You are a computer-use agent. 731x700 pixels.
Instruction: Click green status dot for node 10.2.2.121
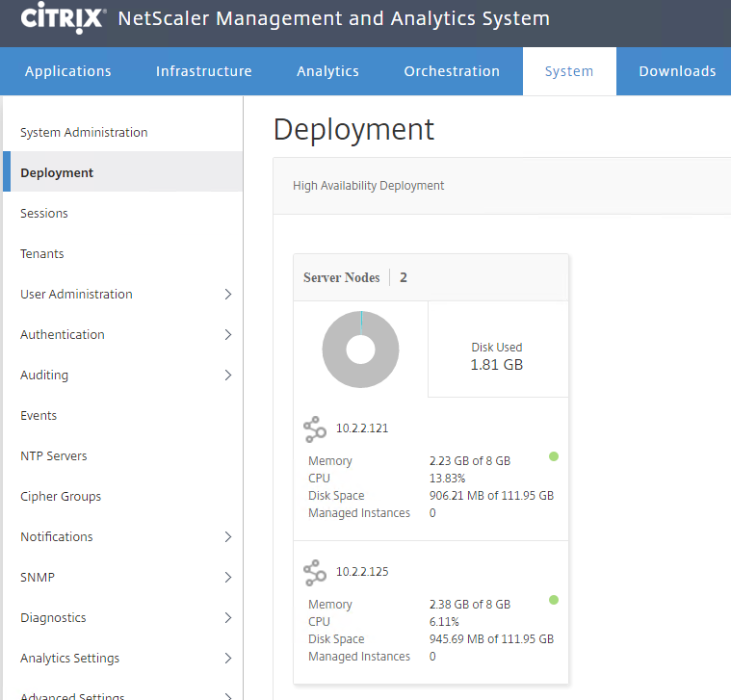(x=554, y=456)
